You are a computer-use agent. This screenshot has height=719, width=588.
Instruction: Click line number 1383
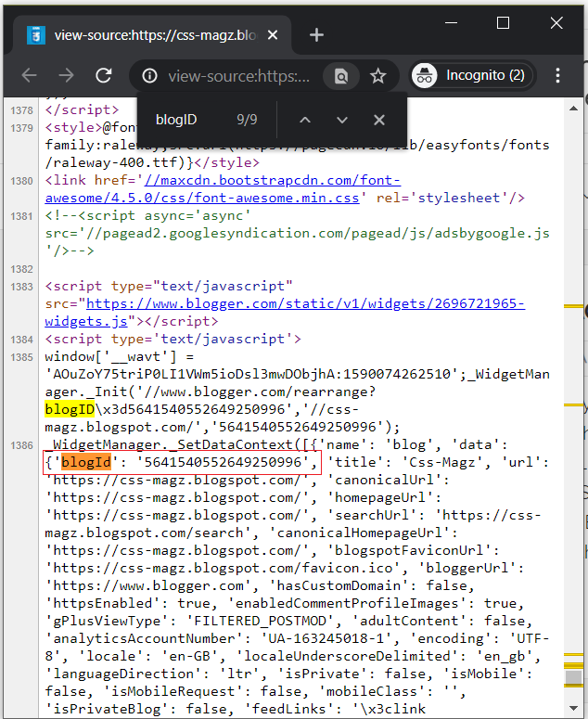(22, 287)
